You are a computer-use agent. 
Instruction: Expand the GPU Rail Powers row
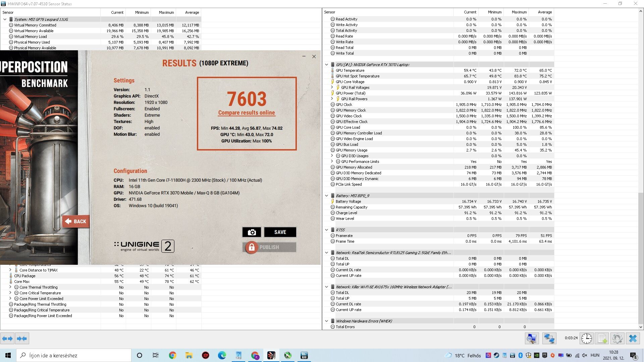(x=332, y=99)
